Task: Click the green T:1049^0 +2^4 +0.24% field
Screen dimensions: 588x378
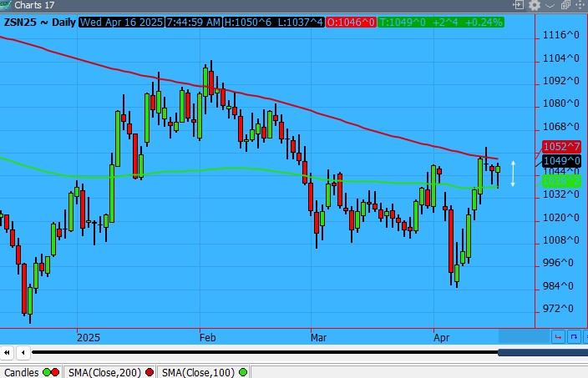Action: point(441,22)
